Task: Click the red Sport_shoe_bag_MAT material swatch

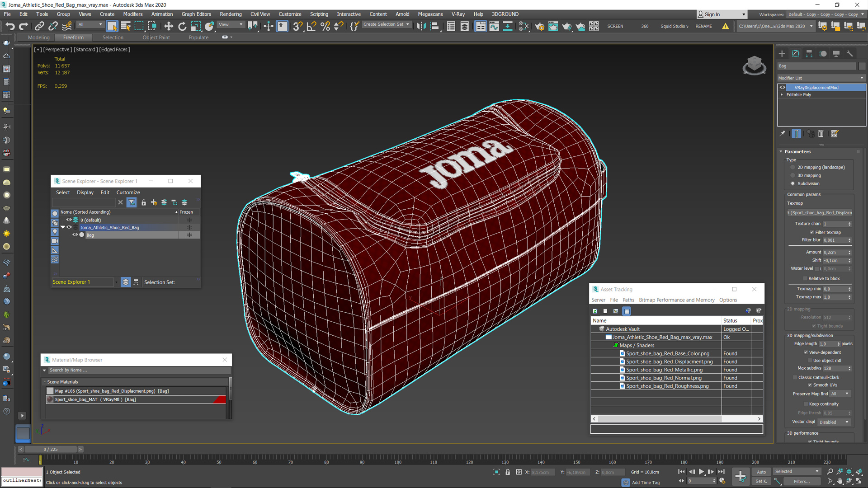Action: tap(219, 399)
